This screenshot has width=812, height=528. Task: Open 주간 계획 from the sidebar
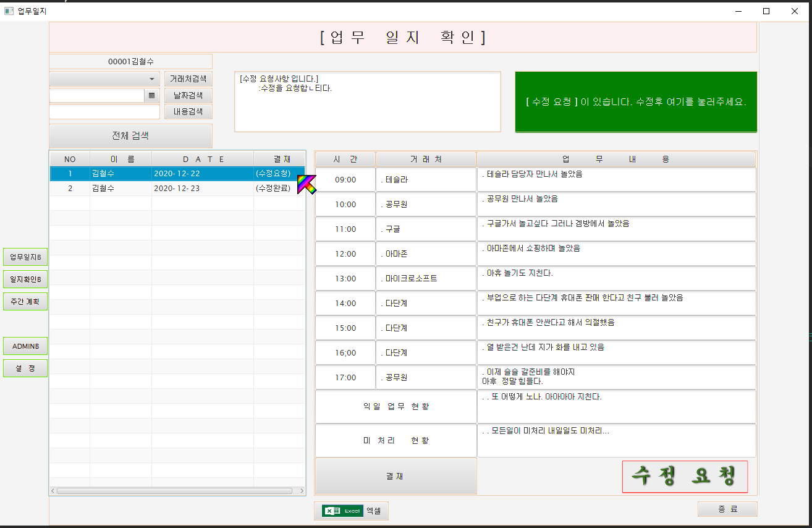pyautogui.click(x=25, y=302)
